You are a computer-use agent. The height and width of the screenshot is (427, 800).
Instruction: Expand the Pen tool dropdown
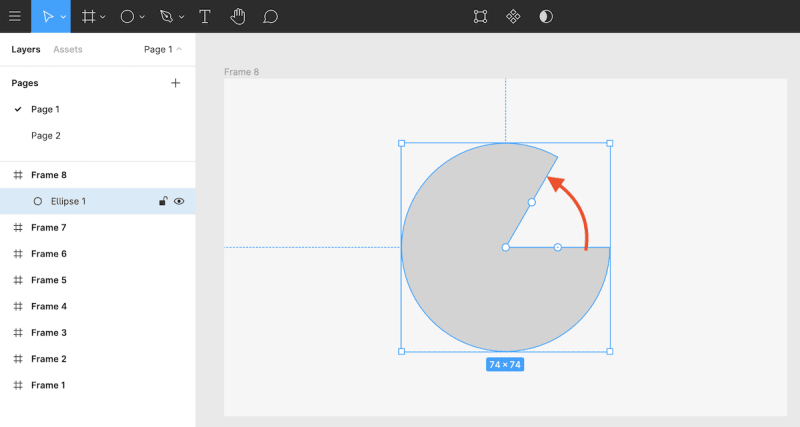pos(181,17)
